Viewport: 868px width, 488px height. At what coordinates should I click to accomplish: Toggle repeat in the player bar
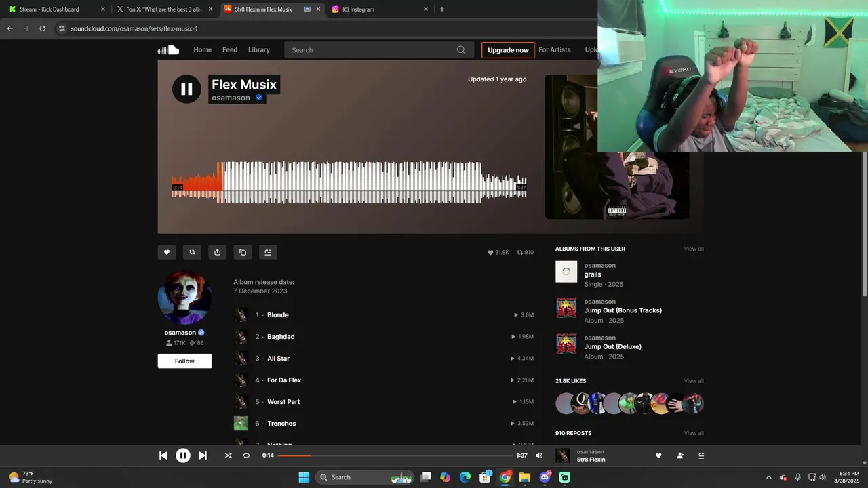[x=246, y=455]
